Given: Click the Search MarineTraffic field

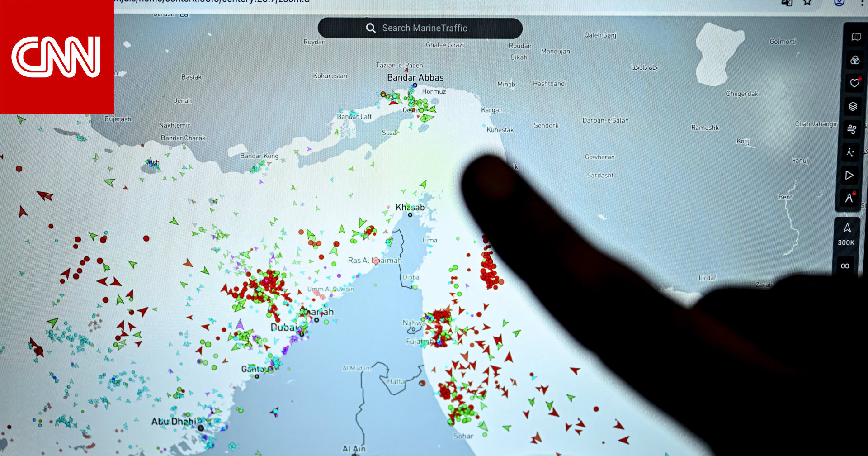Looking at the screenshot, I should point(424,28).
